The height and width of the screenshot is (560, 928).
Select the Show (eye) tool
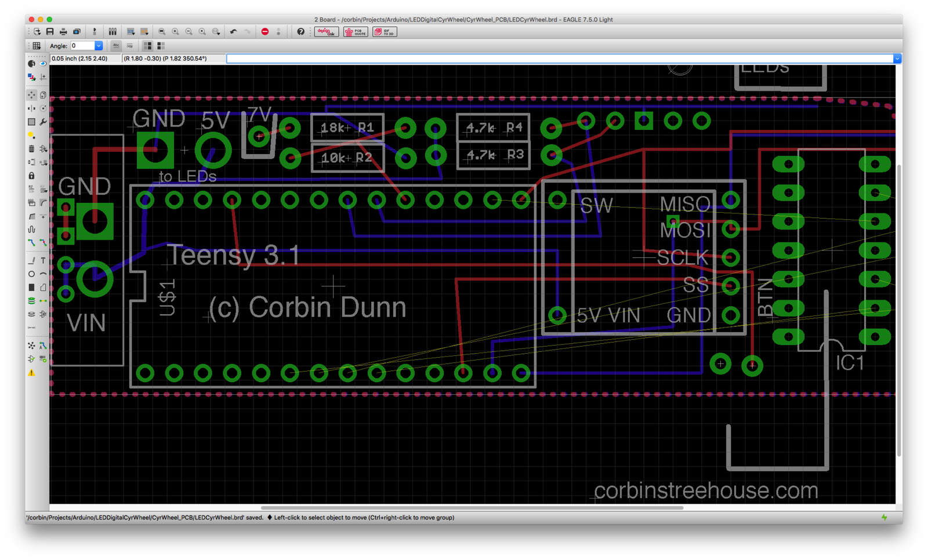click(43, 64)
